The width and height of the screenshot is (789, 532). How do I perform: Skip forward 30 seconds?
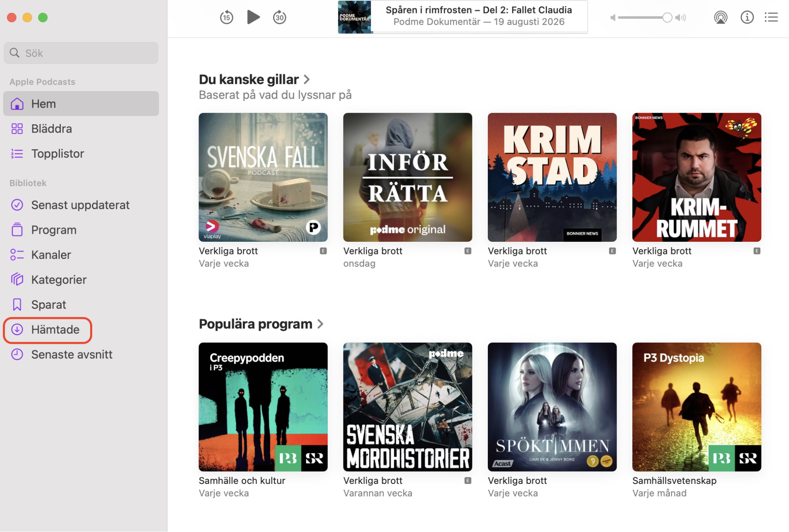tap(279, 17)
